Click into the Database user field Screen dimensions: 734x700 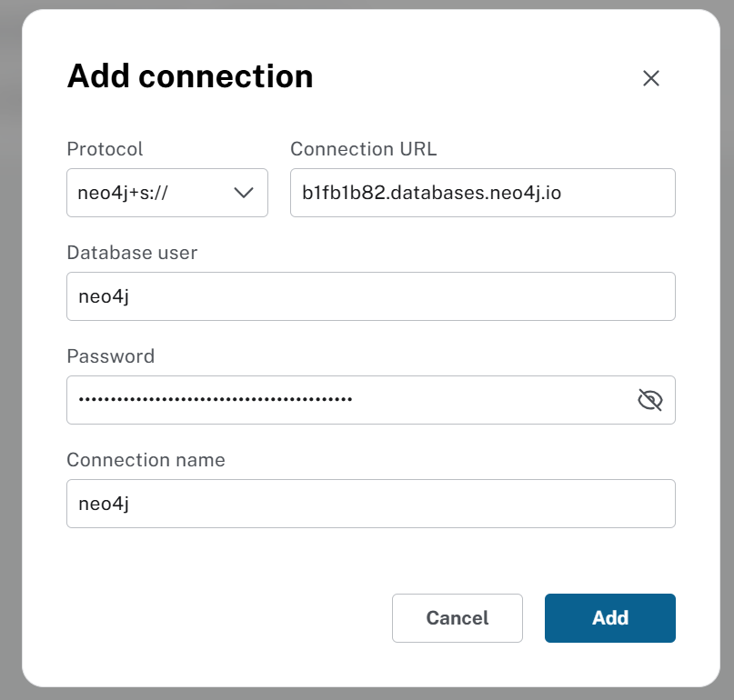click(371, 296)
